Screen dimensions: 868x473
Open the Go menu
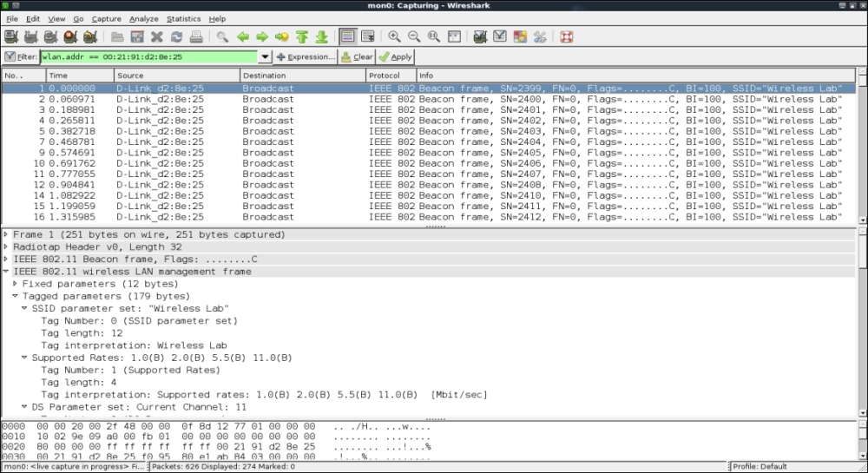tap(78, 19)
